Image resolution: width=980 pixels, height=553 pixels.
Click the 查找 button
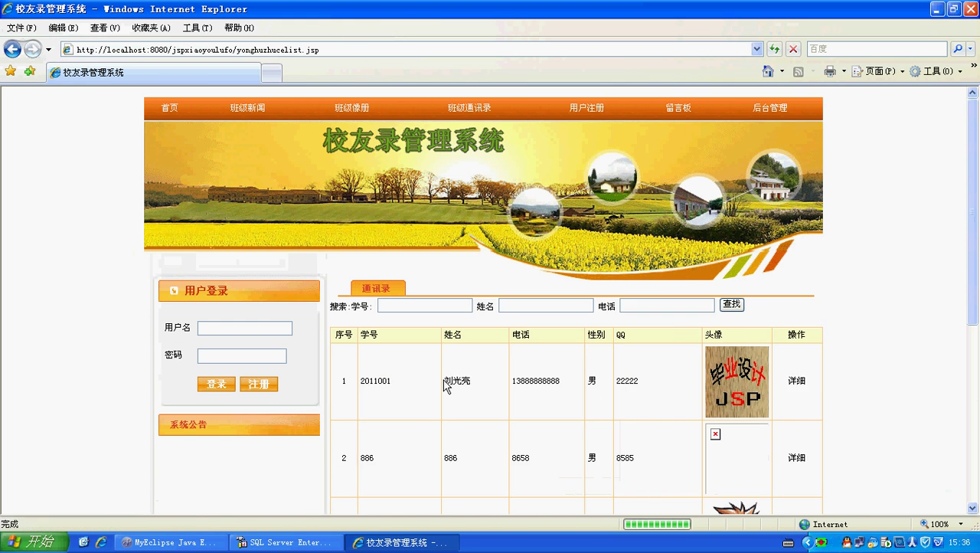click(732, 305)
